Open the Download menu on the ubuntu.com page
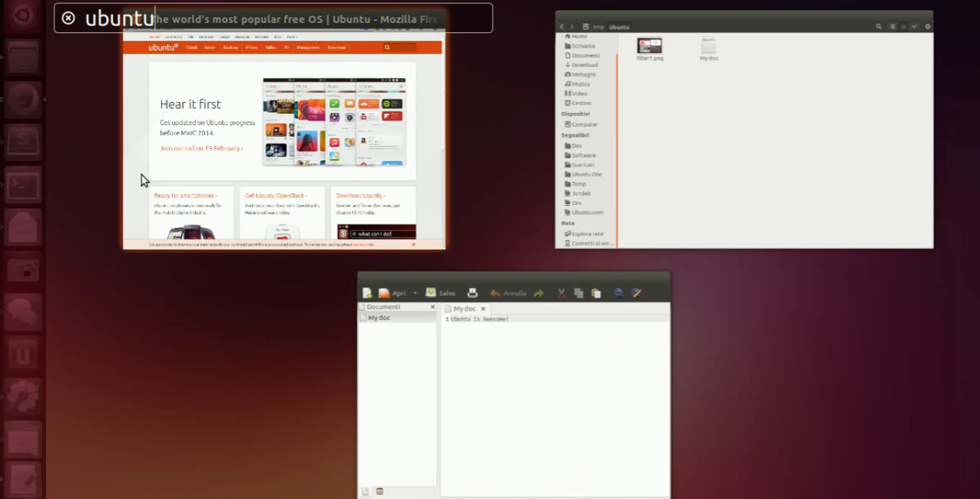The image size is (980, 499). (x=337, y=47)
